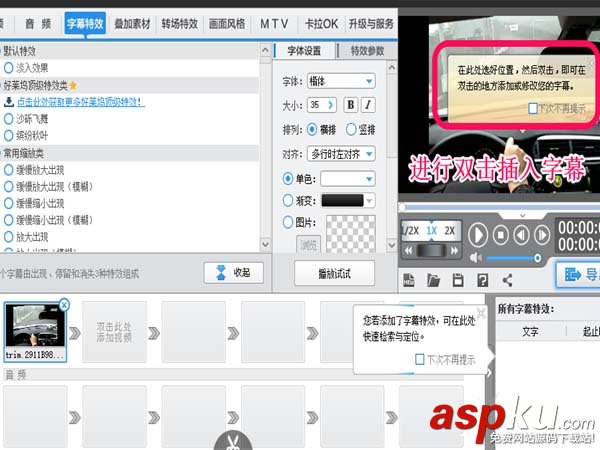
Task: Open the 渐变 gradient dropdown arrow
Action: [369, 201]
